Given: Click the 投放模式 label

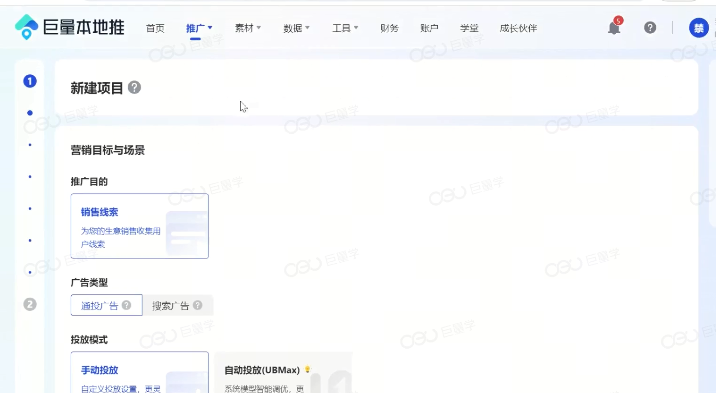Looking at the screenshot, I should 89,340.
